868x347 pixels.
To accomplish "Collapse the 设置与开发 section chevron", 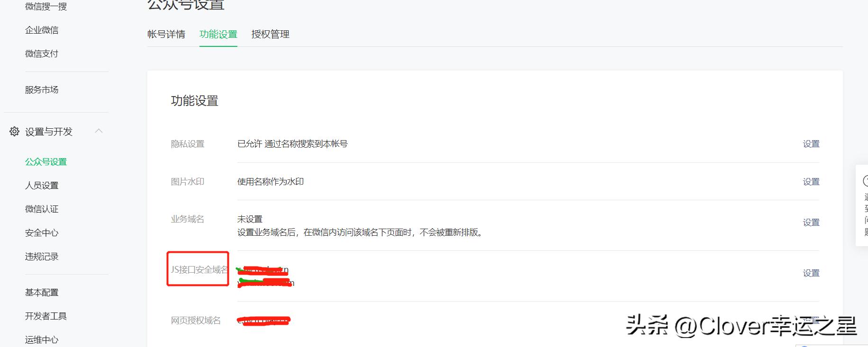I will tap(99, 131).
